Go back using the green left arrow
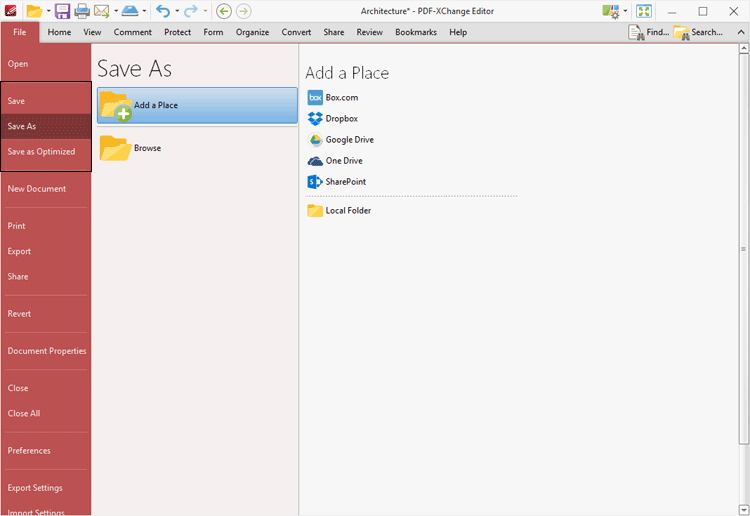The height and width of the screenshot is (516, 750). click(x=224, y=11)
